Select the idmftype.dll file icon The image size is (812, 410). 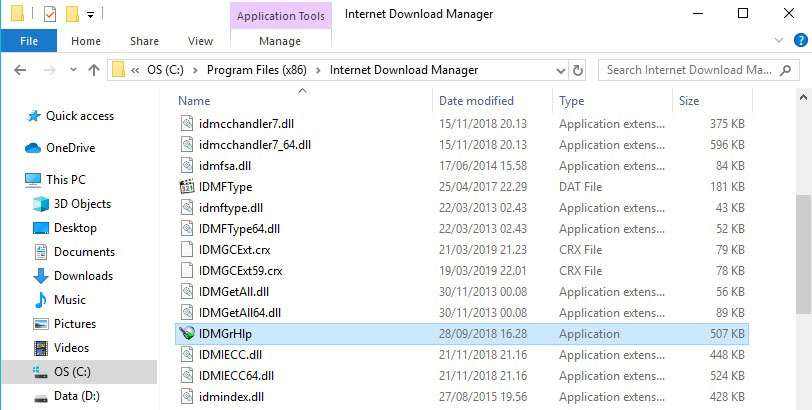coord(186,208)
